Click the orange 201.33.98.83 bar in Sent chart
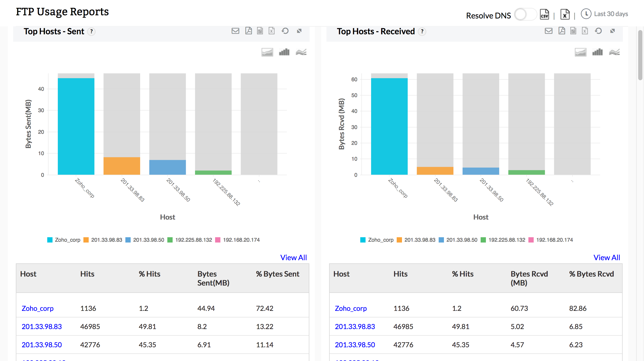The image size is (644, 361). [122, 166]
